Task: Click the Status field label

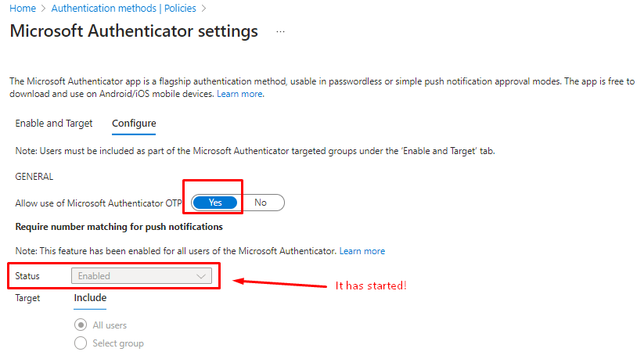Action: [x=27, y=276]
